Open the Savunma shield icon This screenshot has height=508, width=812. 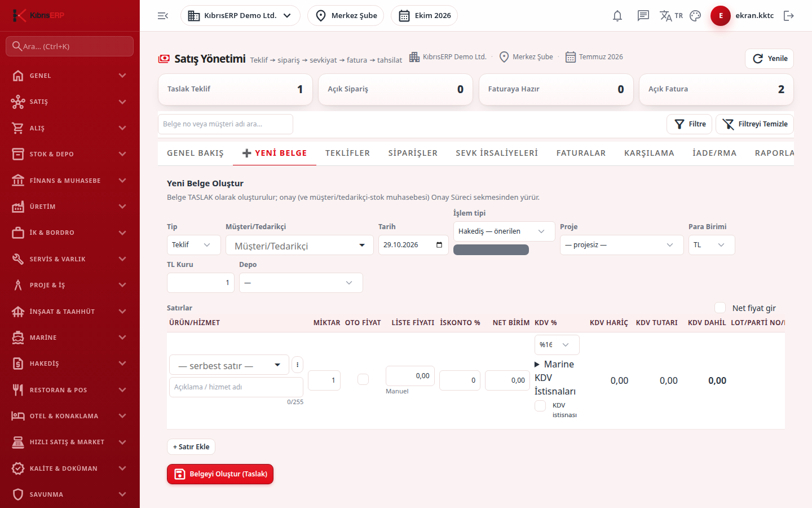click(18, 494)
